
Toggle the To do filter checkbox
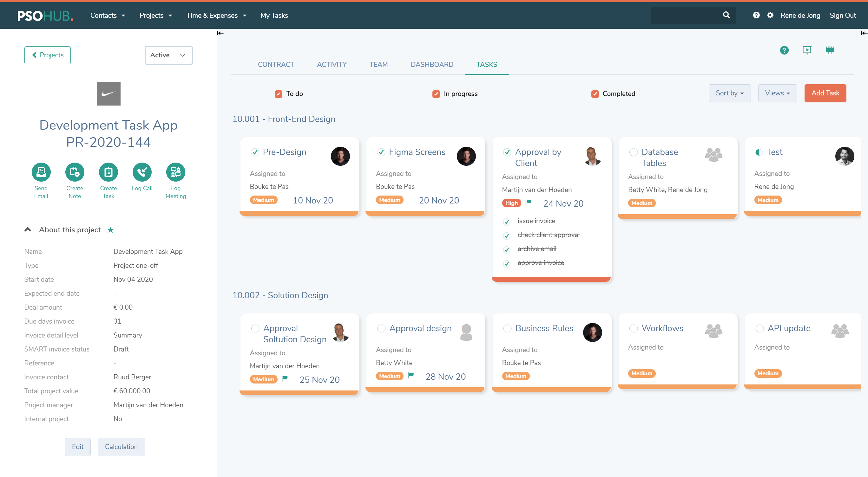click(278, 94)
